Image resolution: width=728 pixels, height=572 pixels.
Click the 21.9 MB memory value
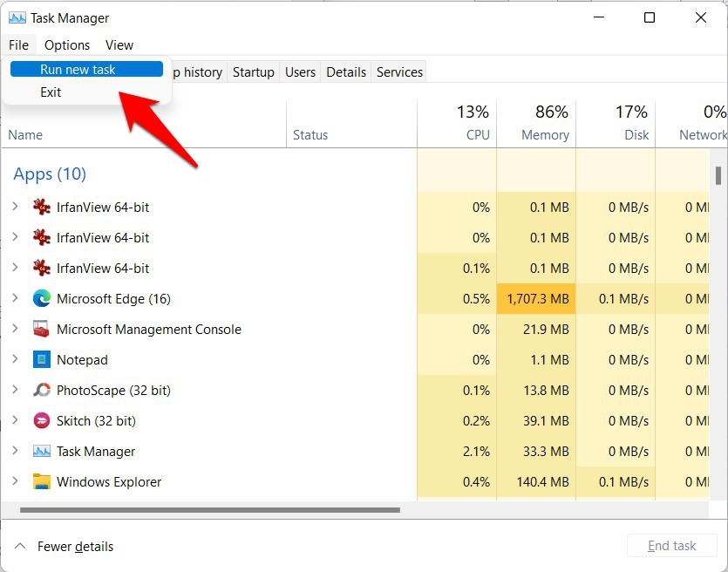point(546,330)
